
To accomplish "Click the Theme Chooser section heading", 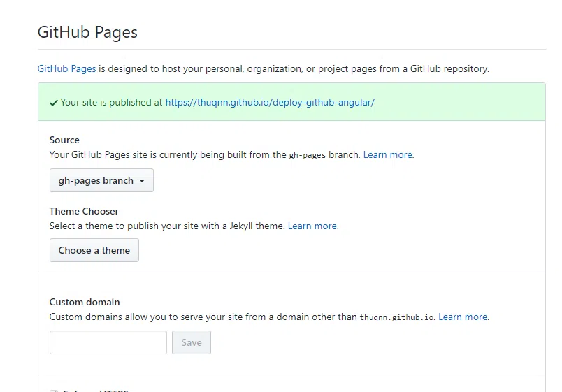I will [x=84, y=211].
